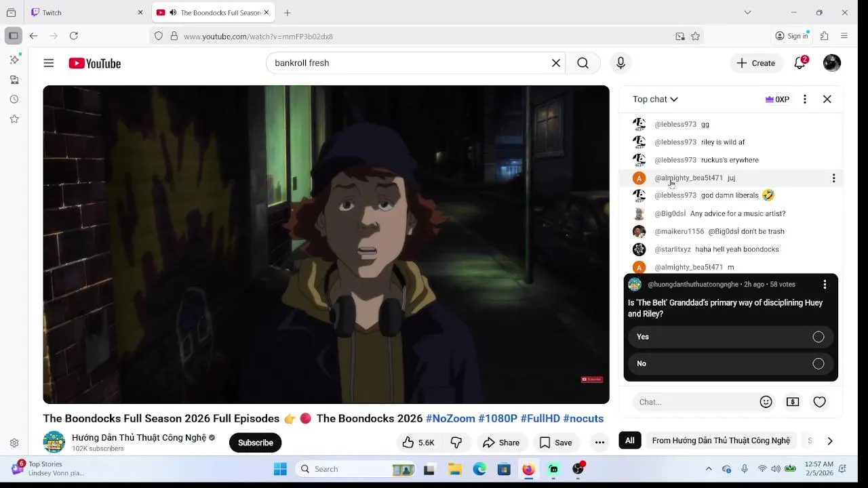Show hidden system tray icons chevron

click(x=709, y=469)
